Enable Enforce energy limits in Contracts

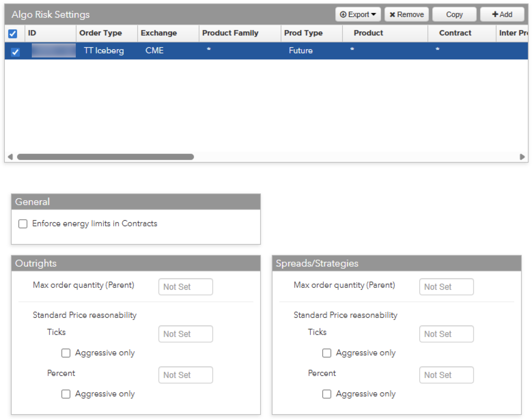(x=23, y=224)
